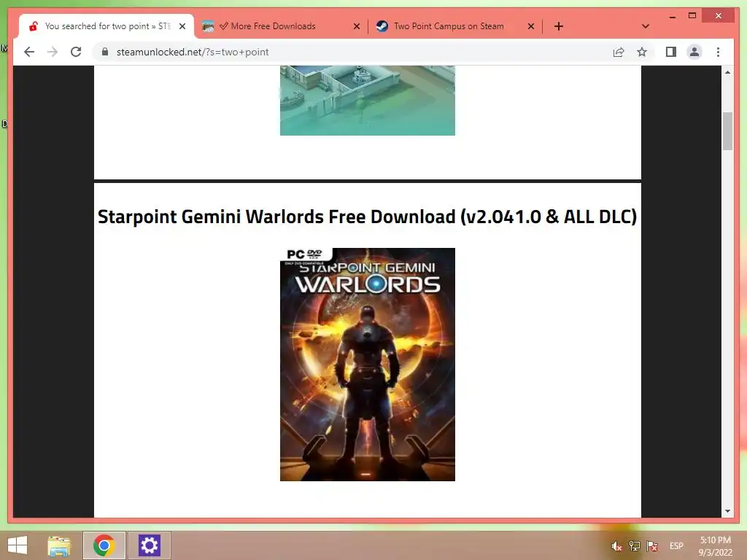747x560 pixels.
Task: Bookmark this page with the star icon
Action: [x=642, y=52]
